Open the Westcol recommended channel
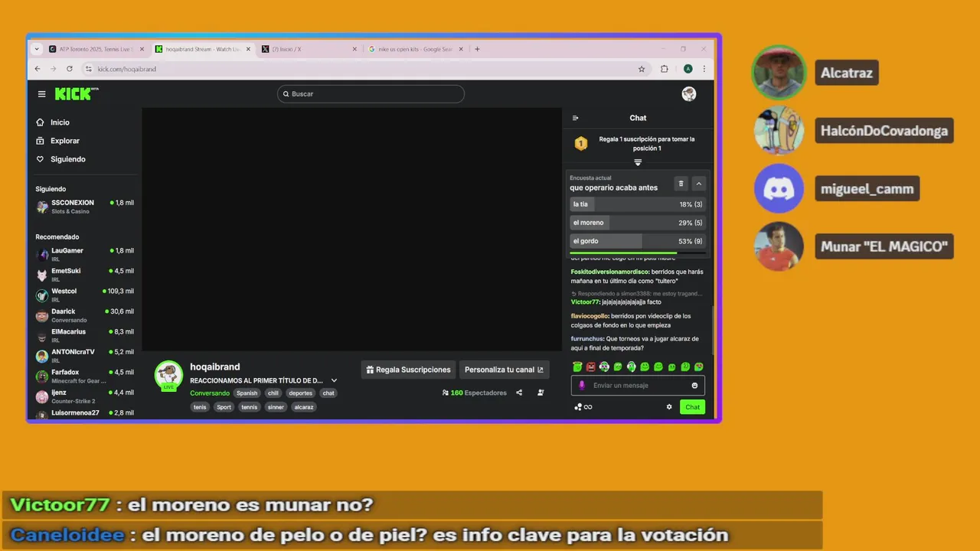Screen dimensions: 980x551 [x=84, y=295]
